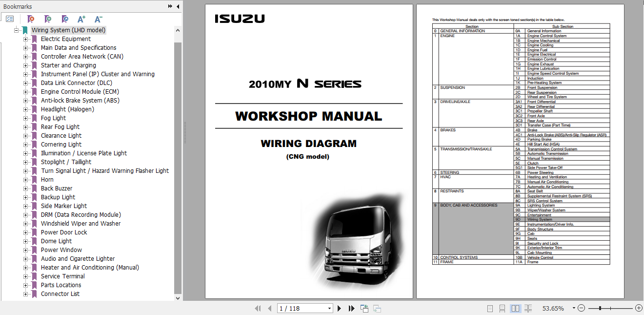Click the expand panel double-arrow icon
The height and width of the screenshot is (315, 644).
pyautogui.click(x=170, y=6)
